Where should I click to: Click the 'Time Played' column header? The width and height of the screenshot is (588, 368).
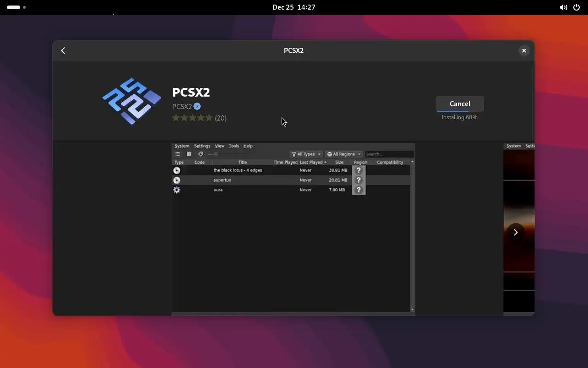286,162
